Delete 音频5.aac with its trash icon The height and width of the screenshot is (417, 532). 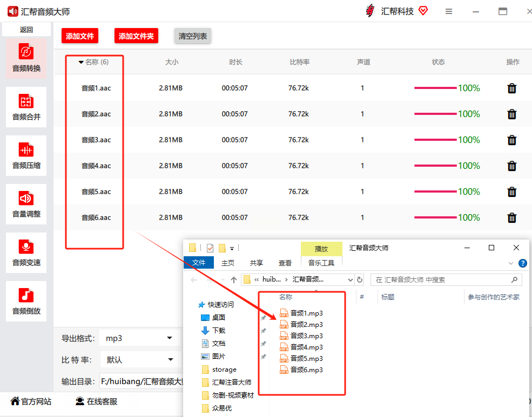point(511,192)
